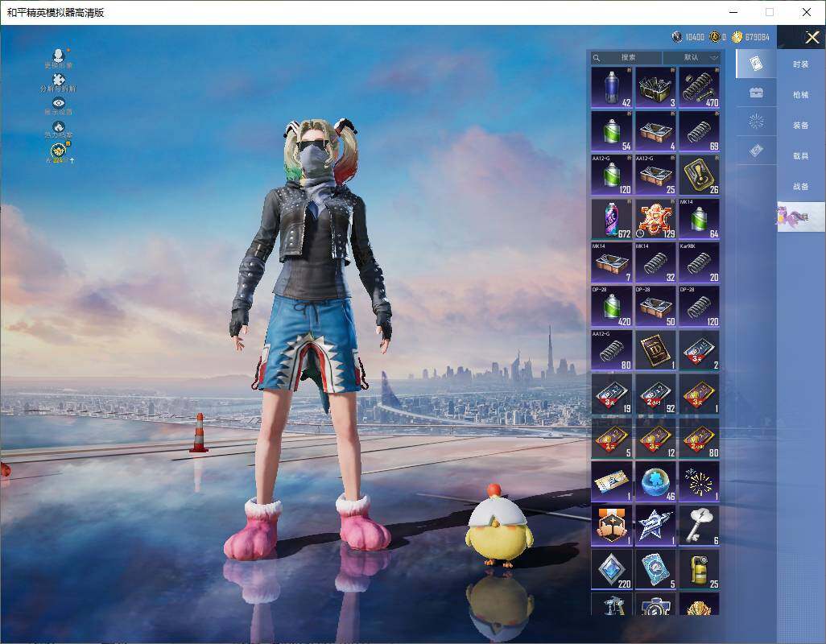Select the blue spray can with 42

[x=612, y=88]
